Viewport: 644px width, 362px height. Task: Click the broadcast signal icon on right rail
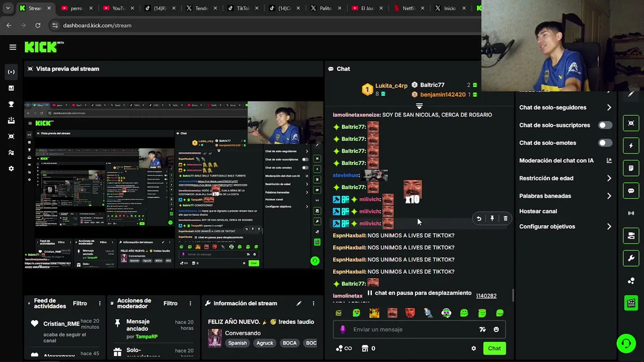tap(631, 213)
